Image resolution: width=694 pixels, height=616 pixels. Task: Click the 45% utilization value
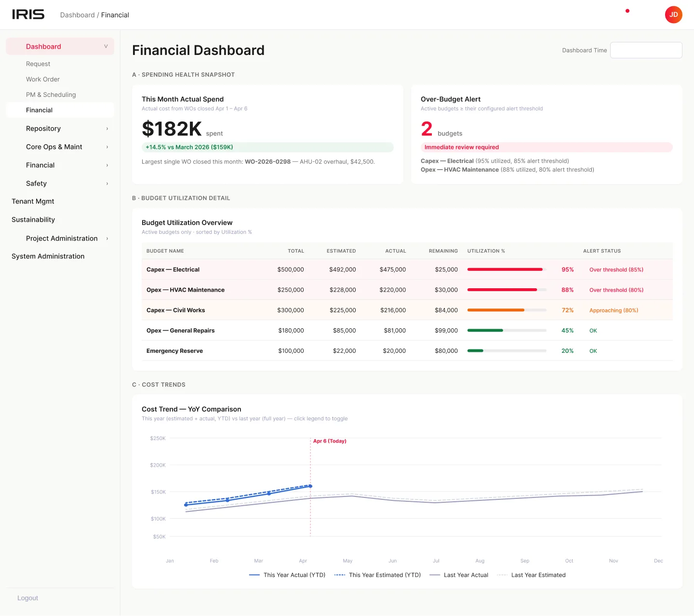click(x=567, y=330)
